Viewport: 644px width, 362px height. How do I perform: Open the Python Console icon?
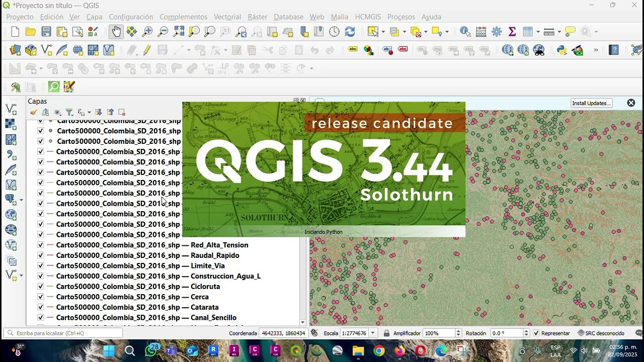[x=562, y=50]
